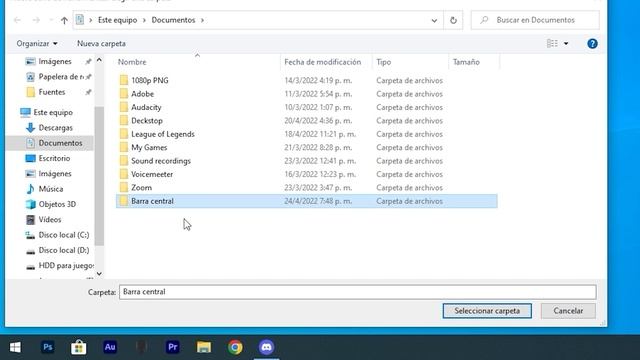Open the Organizar menu
Screen dimensions: 640x360
[37, 43]
